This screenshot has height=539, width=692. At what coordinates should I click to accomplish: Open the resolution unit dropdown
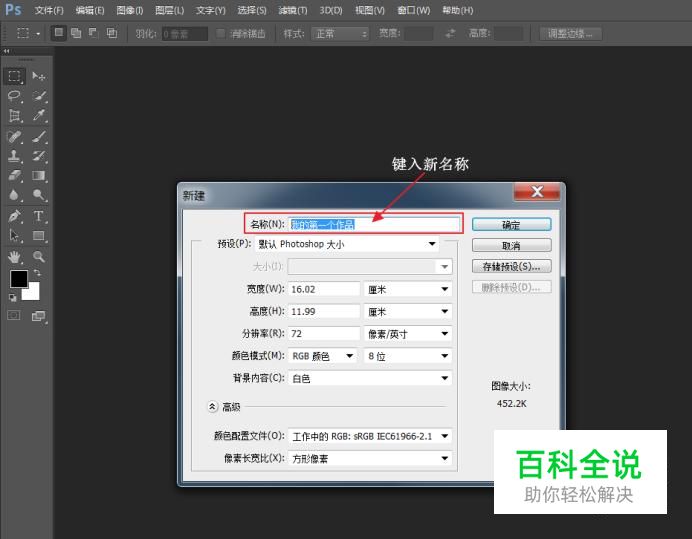tap(407, 334)
